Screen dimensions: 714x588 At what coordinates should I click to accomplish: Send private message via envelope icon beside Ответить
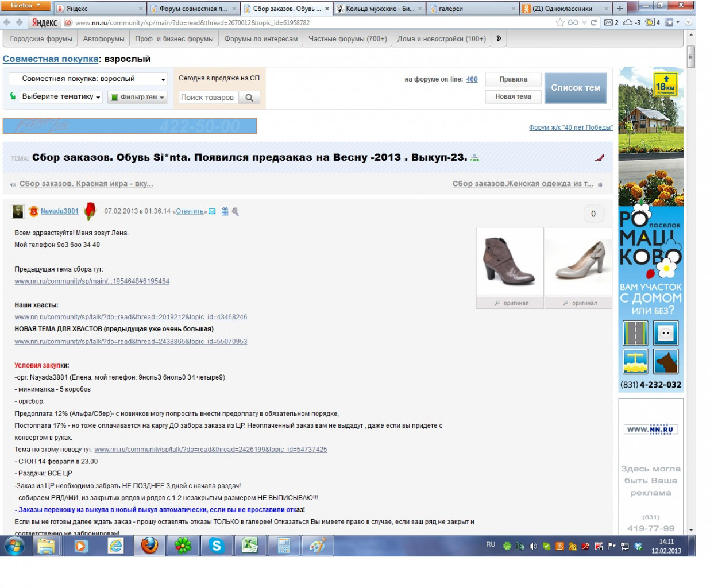pyautogui.click(x=212, y=211)
